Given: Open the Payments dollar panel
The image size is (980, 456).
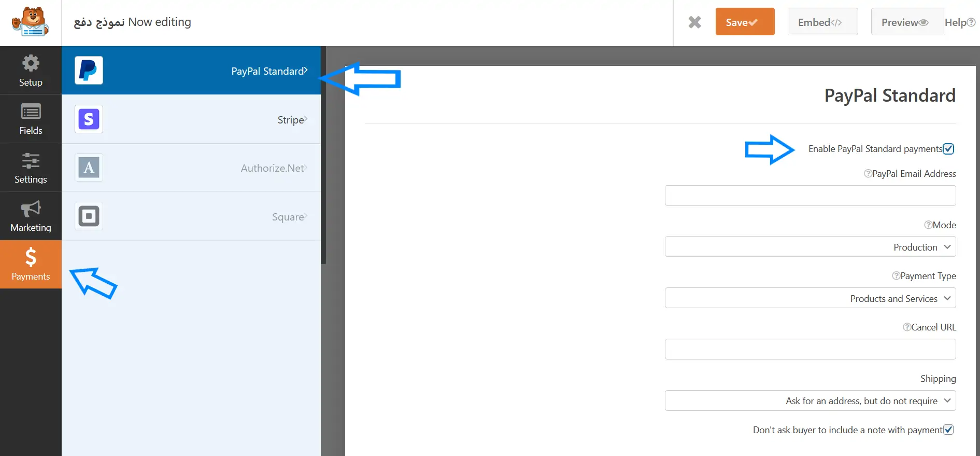Looking at the screenshot, I should point(31,265).
